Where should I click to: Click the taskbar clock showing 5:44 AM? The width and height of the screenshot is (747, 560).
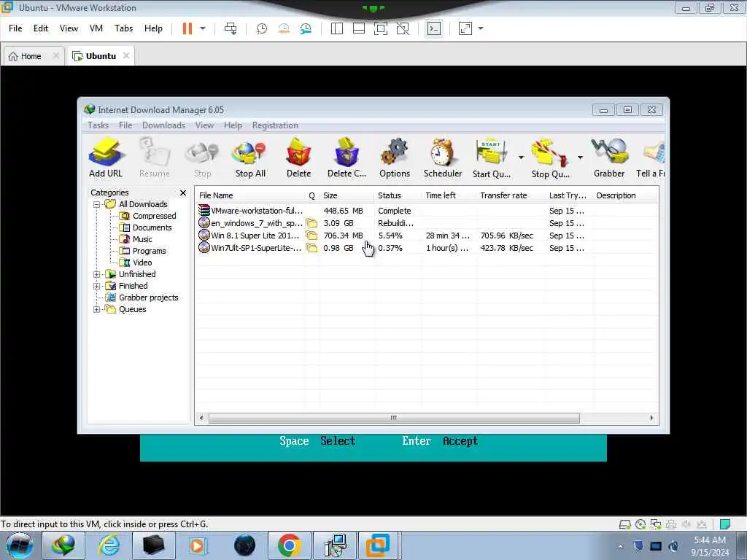point(710,546)
